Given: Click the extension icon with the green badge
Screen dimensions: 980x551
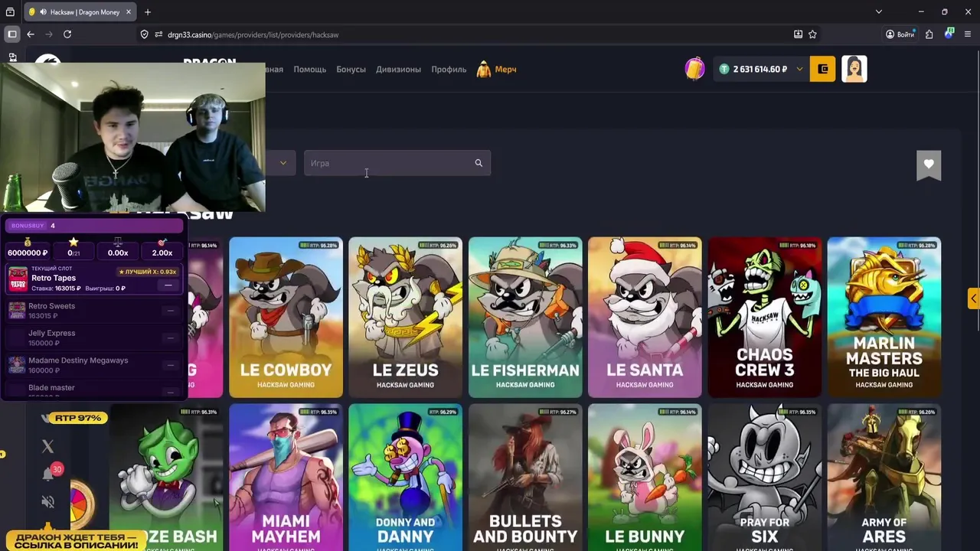Looking at the screenshot, I should point(949,34).
